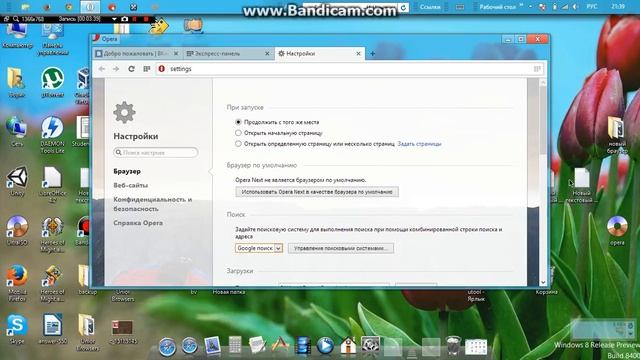Image resolution: width=640 pixels, height=360 pixels.
Task: Close the 'Экспресс-панель' tab
Action: [x=267, y=53]
